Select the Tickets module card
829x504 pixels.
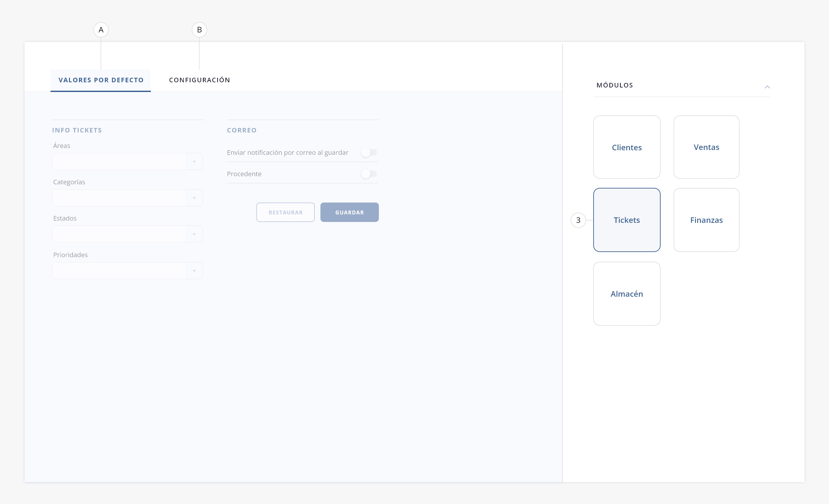tap(627, 220)
